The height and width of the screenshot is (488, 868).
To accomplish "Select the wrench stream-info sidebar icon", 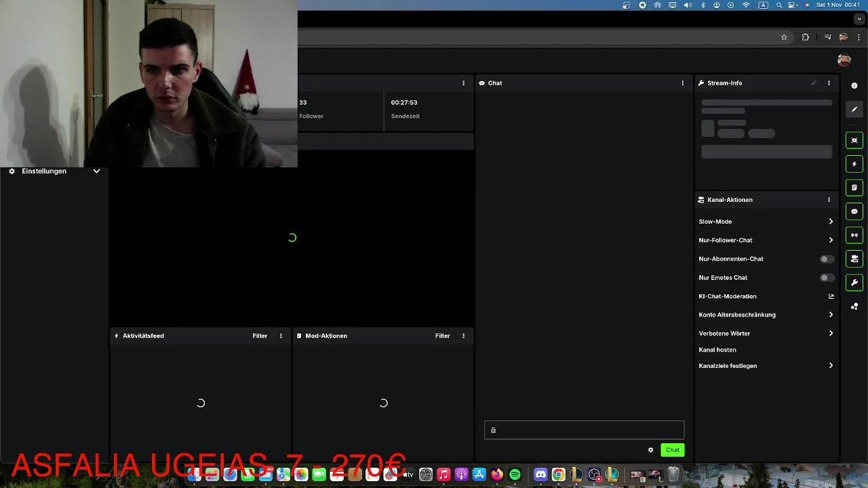I will tap(854, 283).
